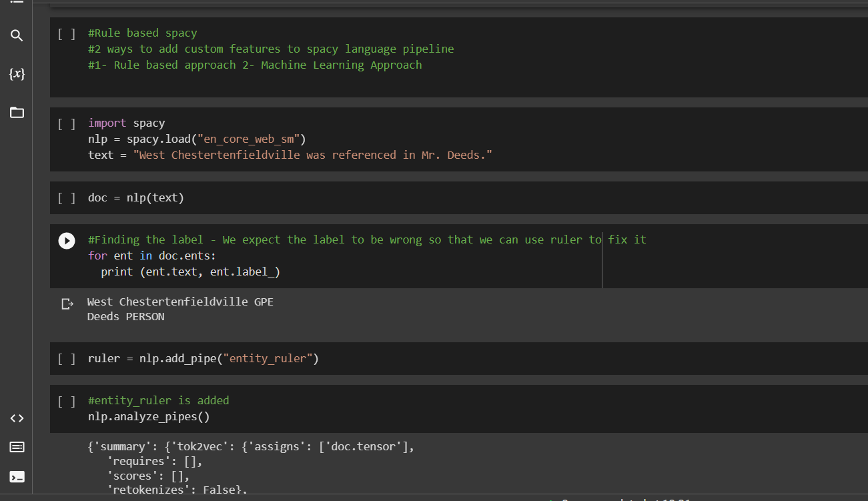
Task: Run the '#Rule based spacy' comment cell
Action: point(67,33)
